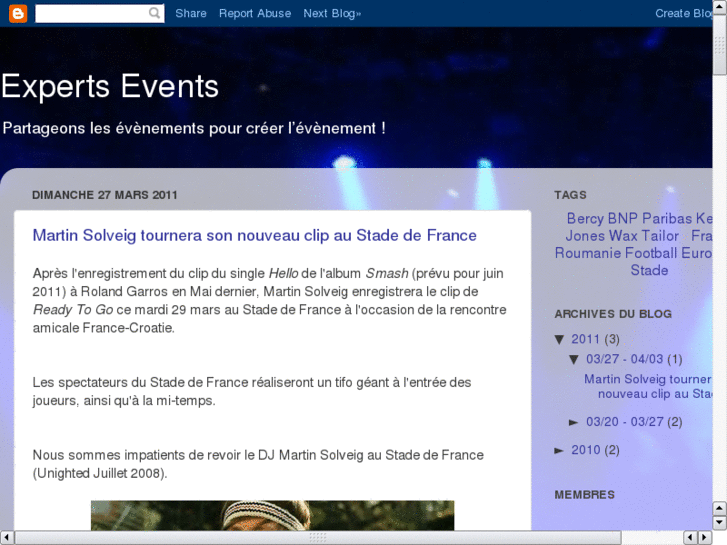The height and width of the screenshot is (545, 727).
Task: Open the Experts Events blog title
Action: coord(110,86)
